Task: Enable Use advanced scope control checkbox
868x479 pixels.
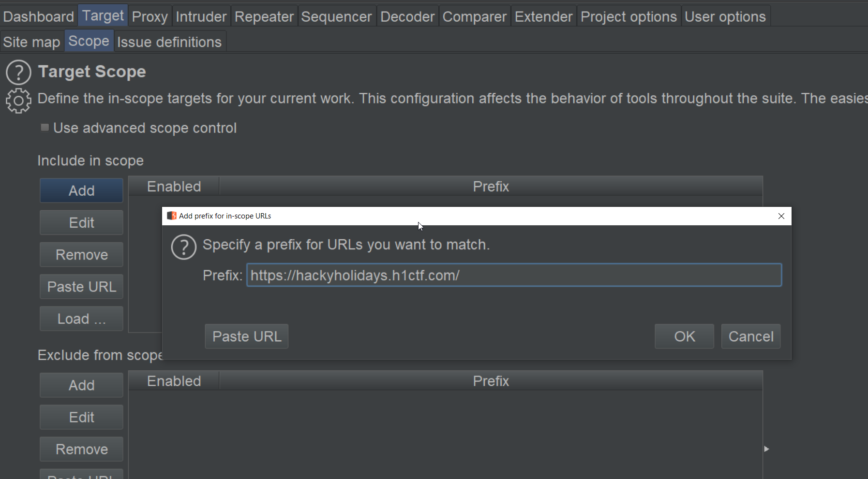Action: pyautogui.click(x=45, y=128)
